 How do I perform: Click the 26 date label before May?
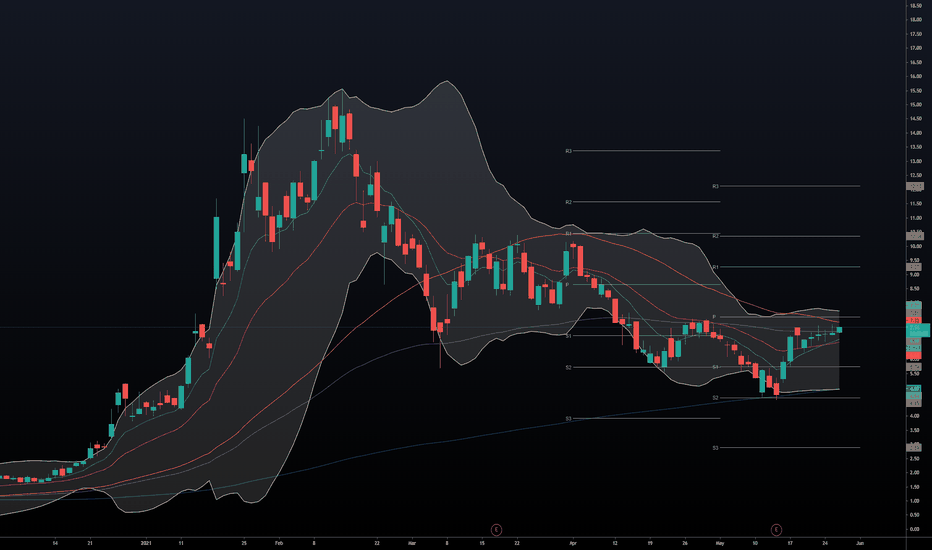[x=685, y=543]
